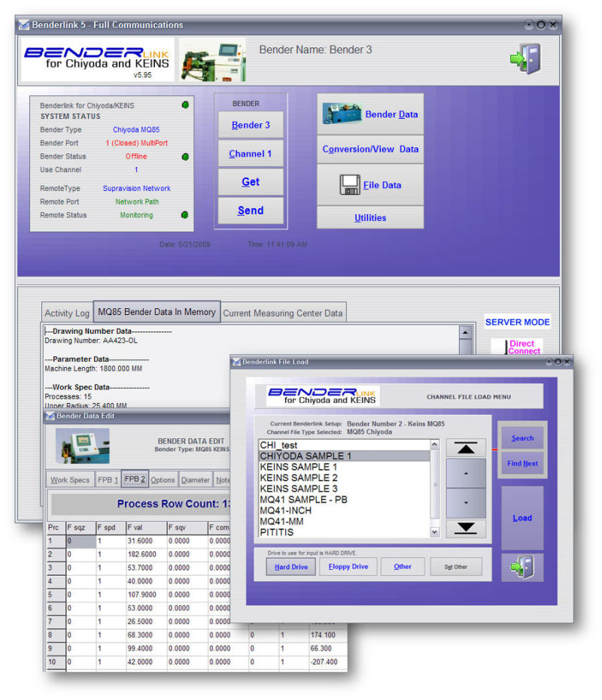
Task: Switch to the Activity Log tab
Action: tap(68, 314)
